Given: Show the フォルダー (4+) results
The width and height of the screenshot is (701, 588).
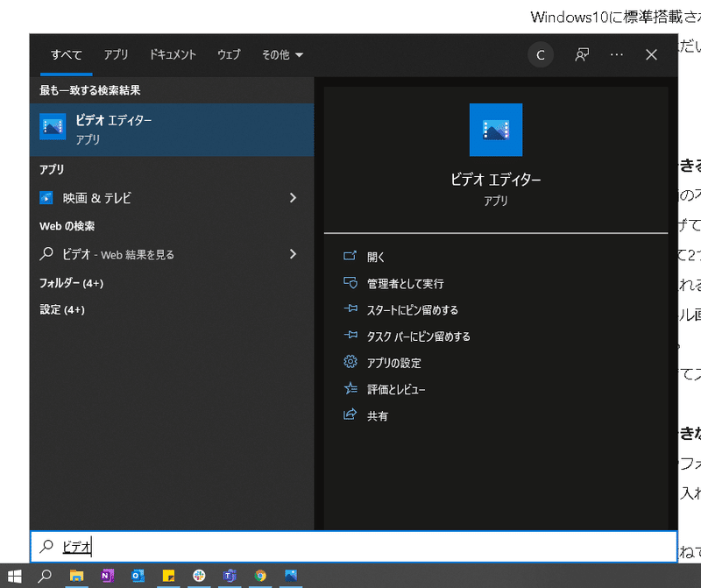Looking at the screenshot, I should [72, 283].
